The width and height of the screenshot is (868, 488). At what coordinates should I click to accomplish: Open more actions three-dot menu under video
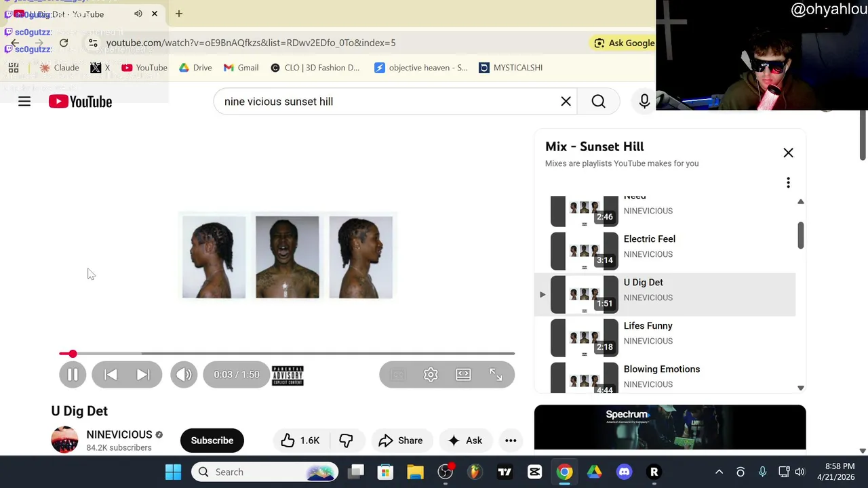pos(511,441)
